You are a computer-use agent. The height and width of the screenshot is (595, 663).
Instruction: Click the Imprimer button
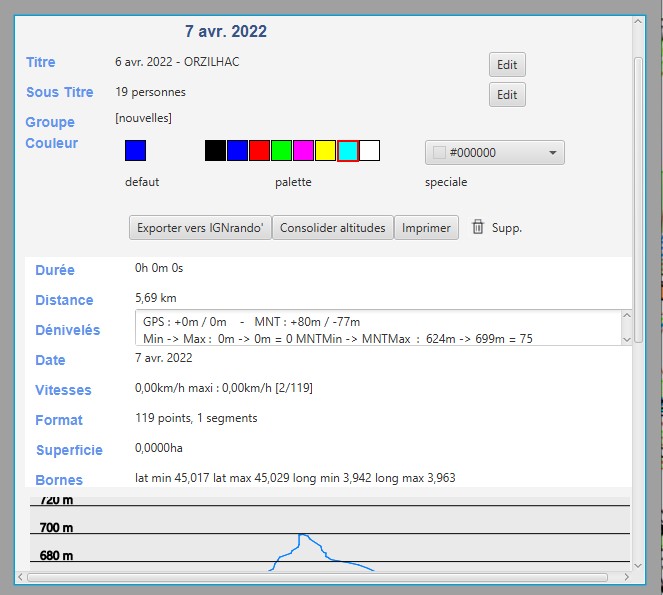pos(426,228)
